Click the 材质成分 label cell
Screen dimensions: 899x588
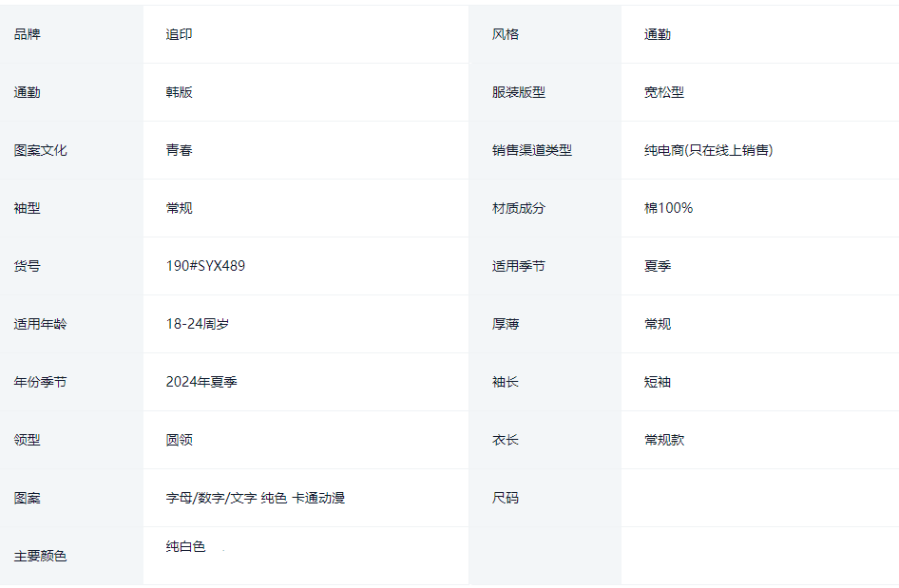pos(519,208)
